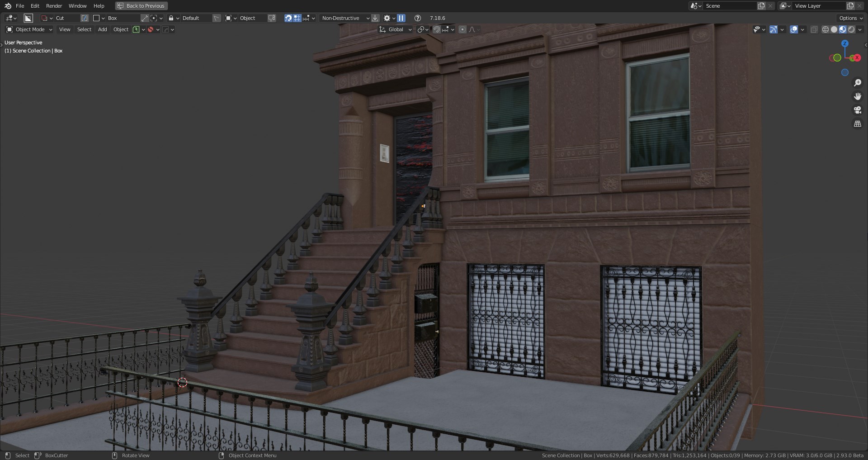Click the icon right of the Object field
The image size is (868, 460).
[x=272, y=18]
